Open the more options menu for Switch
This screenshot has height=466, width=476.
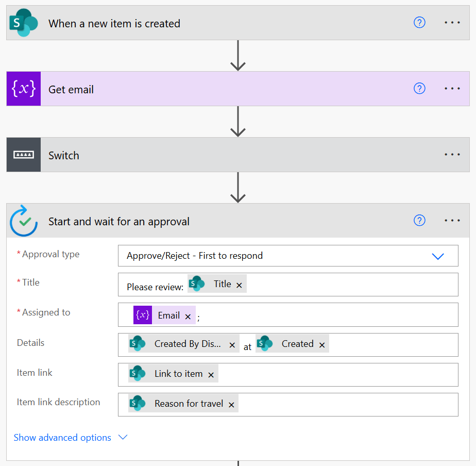click(x=452, y=155)
